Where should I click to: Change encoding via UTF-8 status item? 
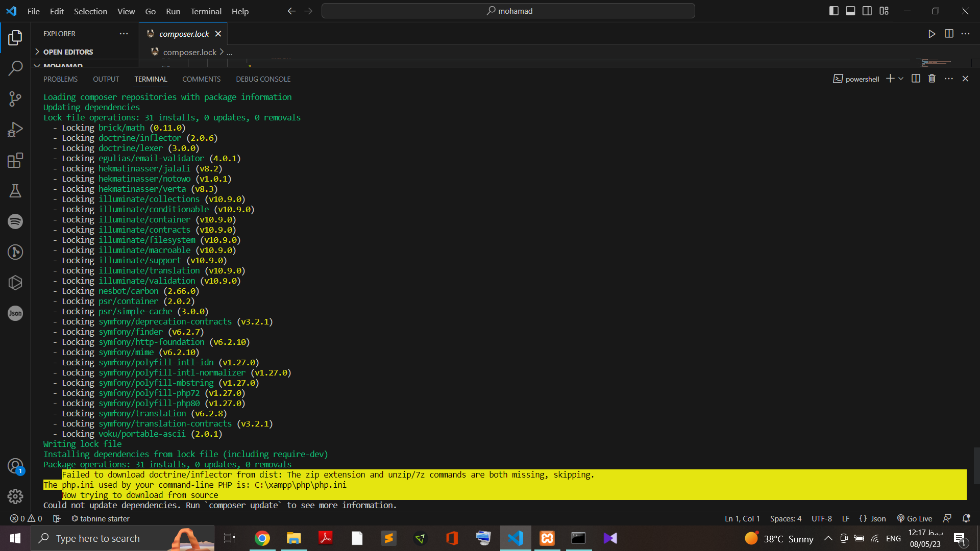pos(822,518)
